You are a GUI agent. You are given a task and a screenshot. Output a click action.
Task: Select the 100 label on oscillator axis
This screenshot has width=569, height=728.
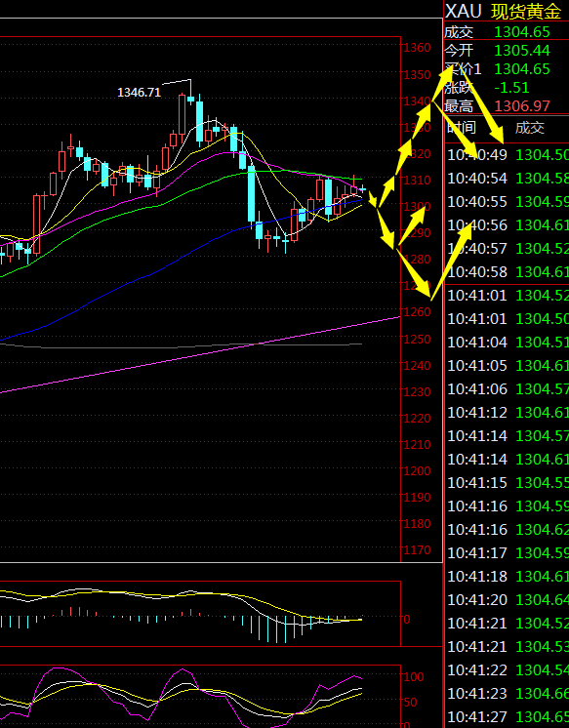(415, 676)
